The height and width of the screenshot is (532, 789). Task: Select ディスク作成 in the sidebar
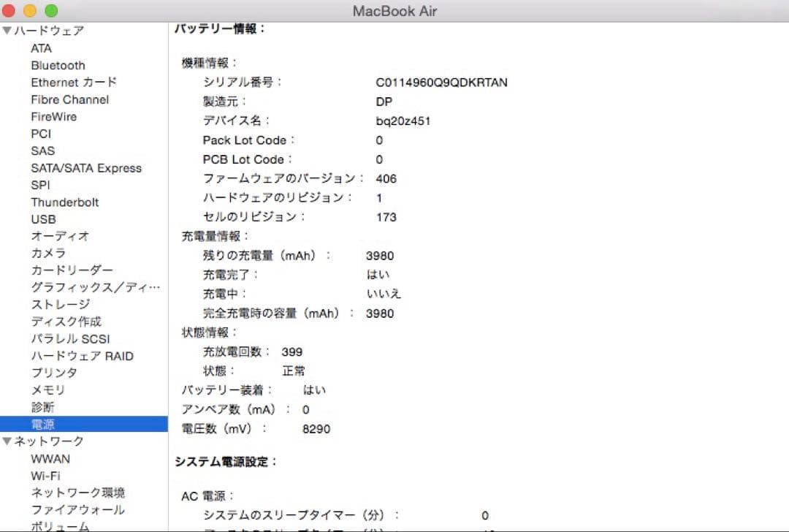click(x=66, y=322)
